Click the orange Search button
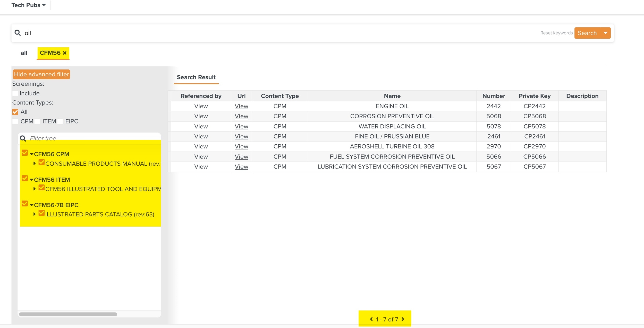 [587, 33]
